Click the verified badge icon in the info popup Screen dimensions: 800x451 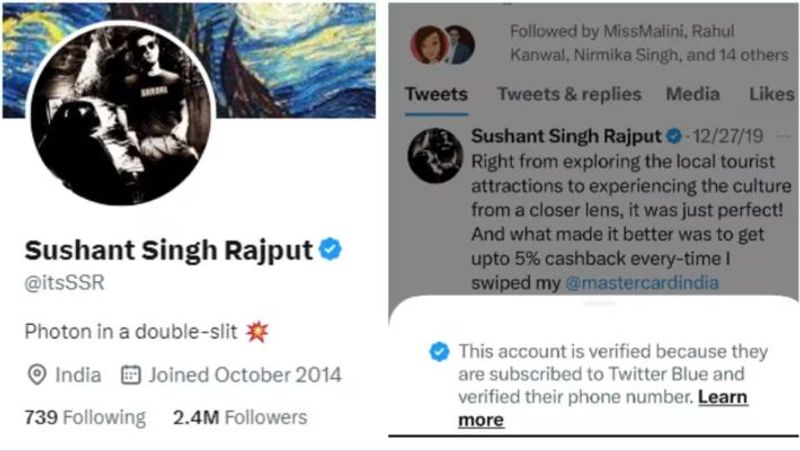[437, 352]
